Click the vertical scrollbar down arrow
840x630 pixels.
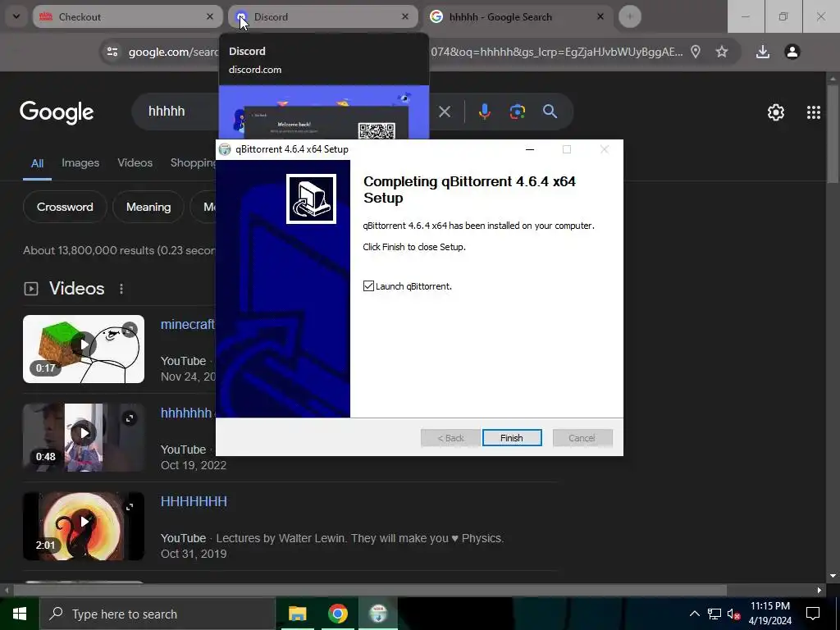(x=833, y=577)
